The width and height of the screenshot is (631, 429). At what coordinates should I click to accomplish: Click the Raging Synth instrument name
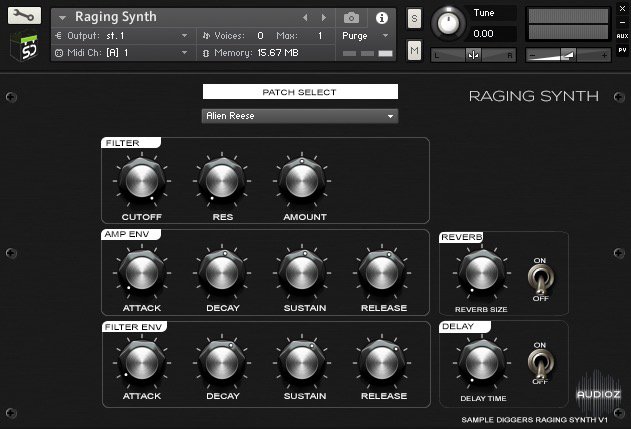pos(116,17)
